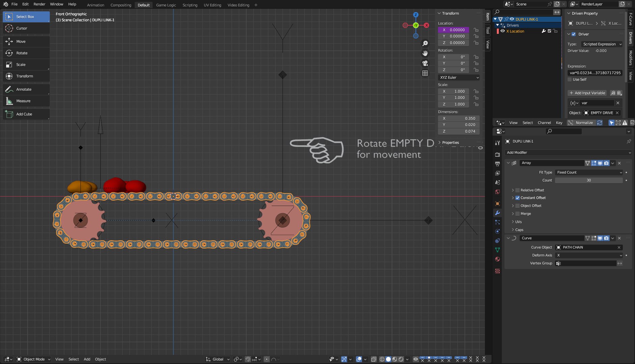This screenshot has height=364, width=635.
Task: Enable the Relative Offset checkbox
Action: coord(518,190)
